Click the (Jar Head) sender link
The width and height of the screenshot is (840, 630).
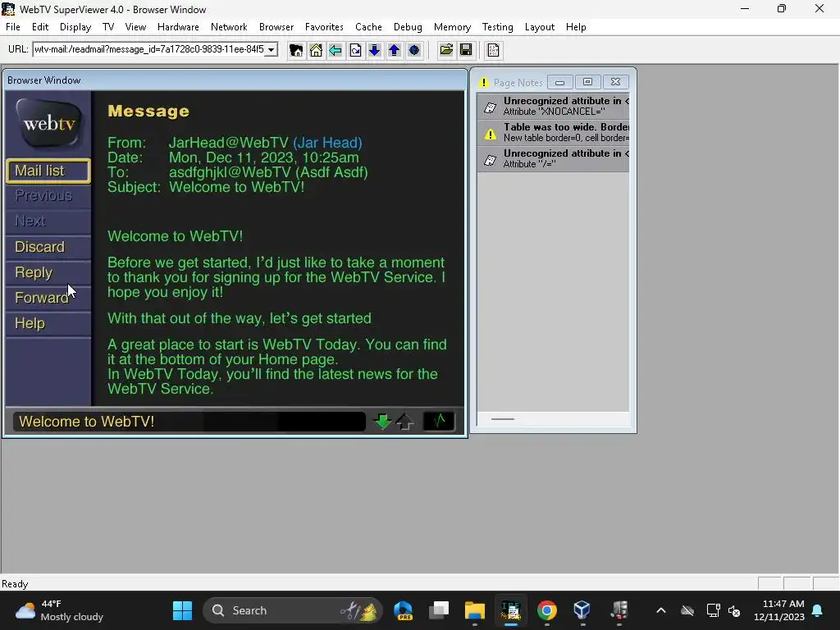point(327,143)
